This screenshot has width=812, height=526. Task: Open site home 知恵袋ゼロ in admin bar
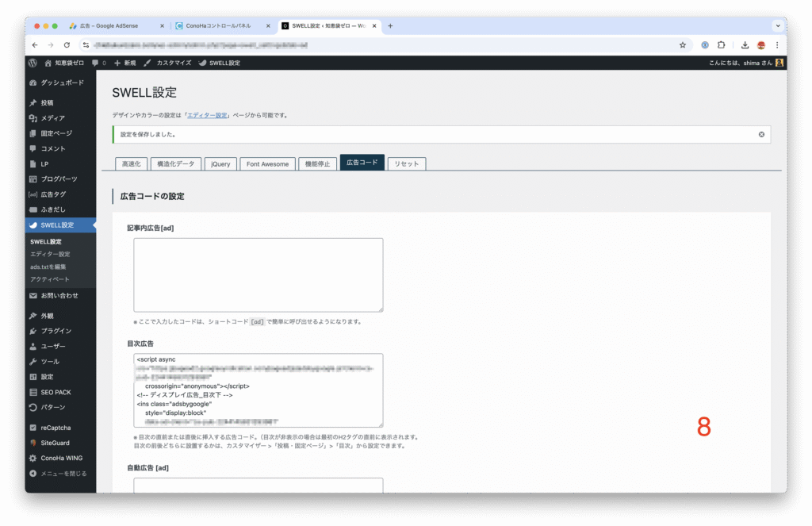click(64, 63)
